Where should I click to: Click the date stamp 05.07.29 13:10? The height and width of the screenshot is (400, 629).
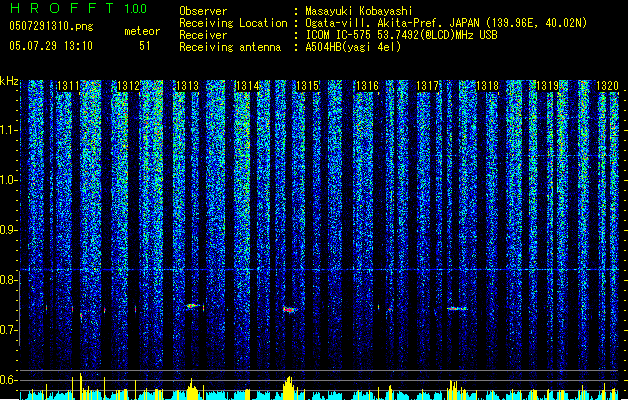(x=51, y=46)
